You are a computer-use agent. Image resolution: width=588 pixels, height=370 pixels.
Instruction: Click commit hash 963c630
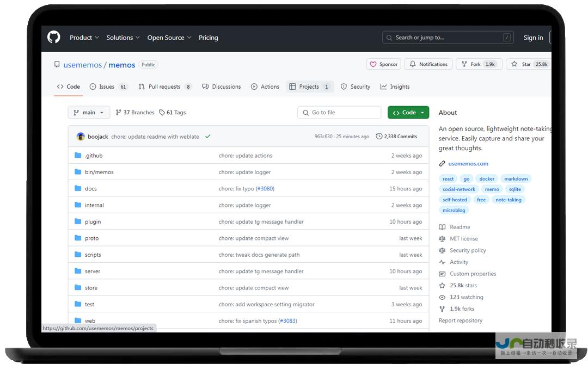323,137
